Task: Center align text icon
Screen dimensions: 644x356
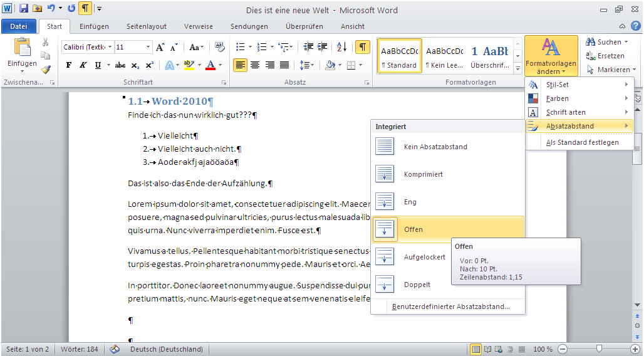Action: coord(255,65)
